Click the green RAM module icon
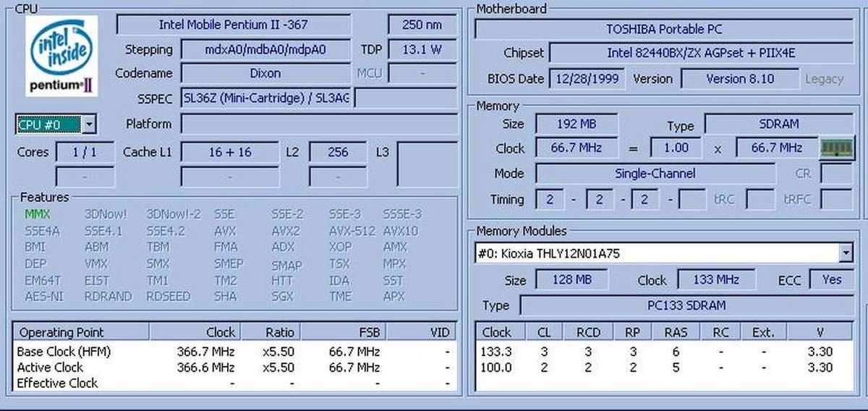Viewport: 868px width, 411px height. 838,148
